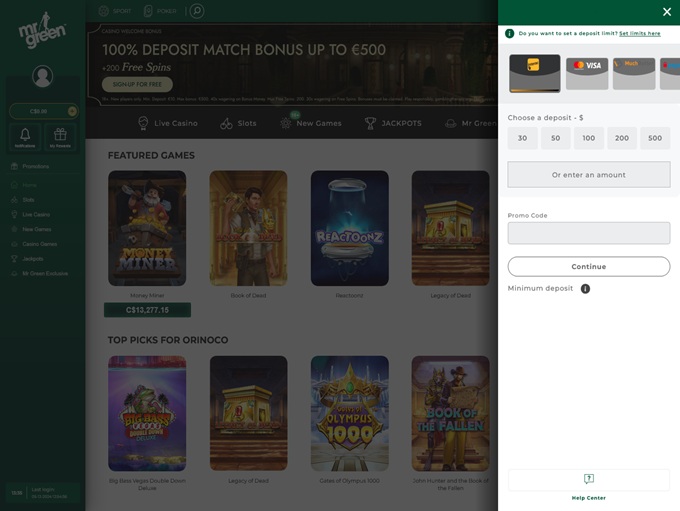Click into the Promo Code field
The width and height of the screenshot is (680, 511).
pos(588,233)
